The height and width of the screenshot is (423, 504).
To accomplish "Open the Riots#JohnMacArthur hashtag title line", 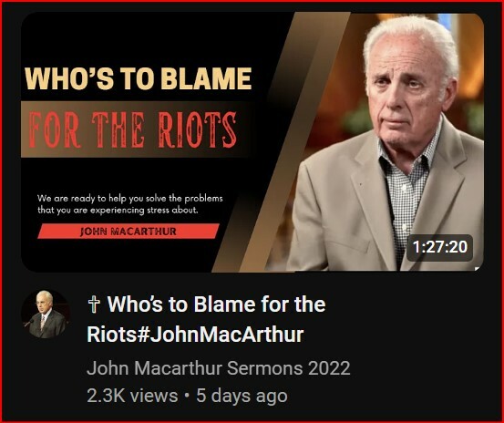I will pyautogui.click(x=195, y=335).
